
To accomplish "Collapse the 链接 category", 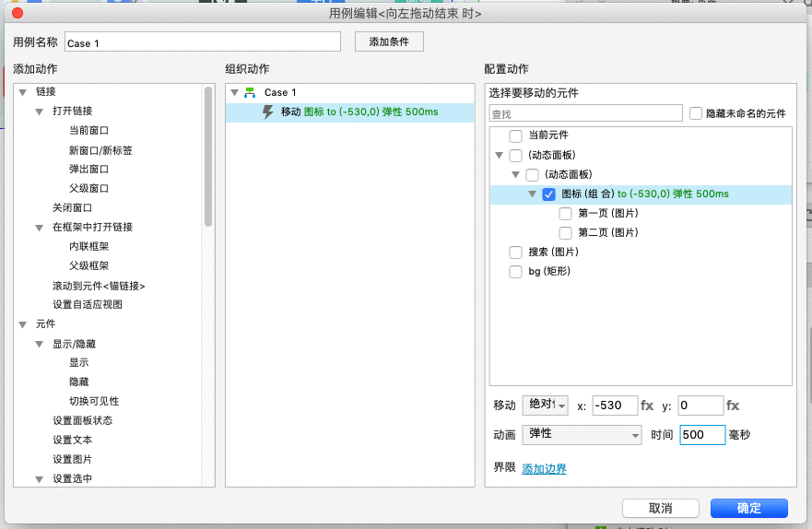I will [23, 92].
